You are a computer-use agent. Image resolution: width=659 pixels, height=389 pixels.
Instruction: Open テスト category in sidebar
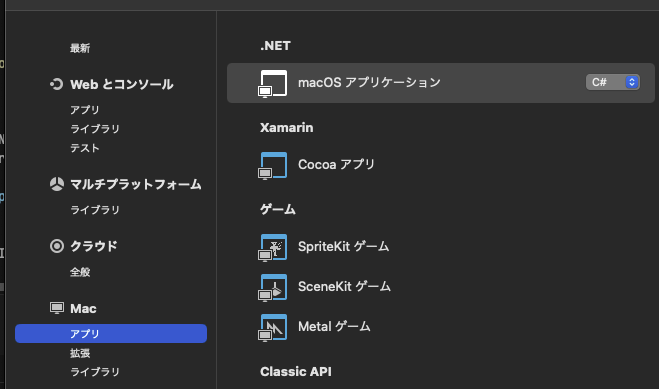(84, 148)
